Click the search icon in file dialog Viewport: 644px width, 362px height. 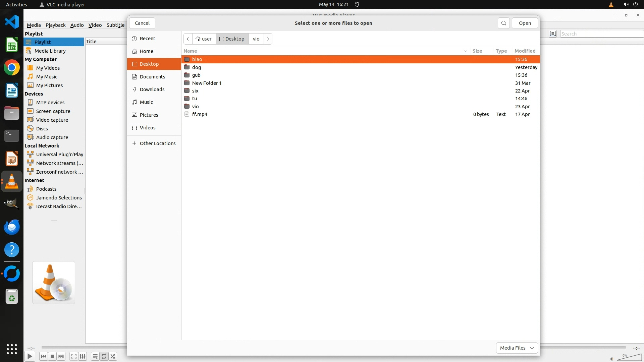503,23
